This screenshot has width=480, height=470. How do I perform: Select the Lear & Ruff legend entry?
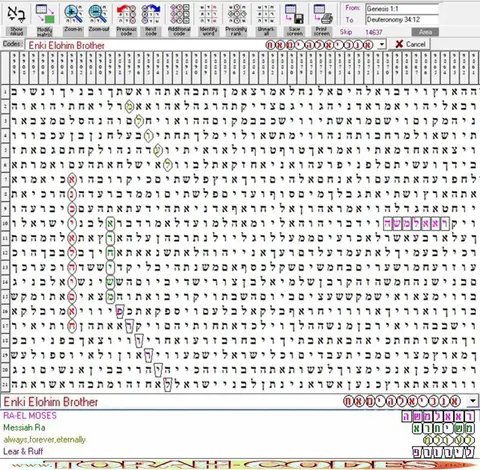[23, 452]
